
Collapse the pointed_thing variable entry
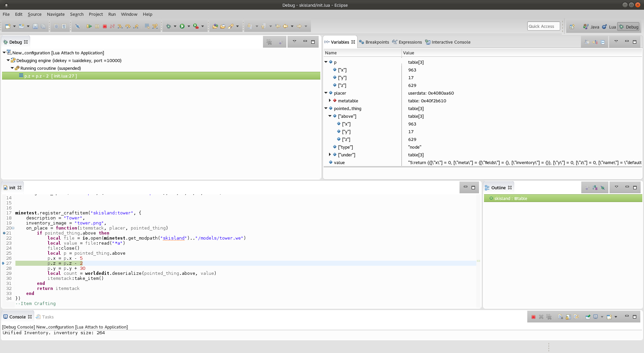pyautogui.click(x=326, y=108)
